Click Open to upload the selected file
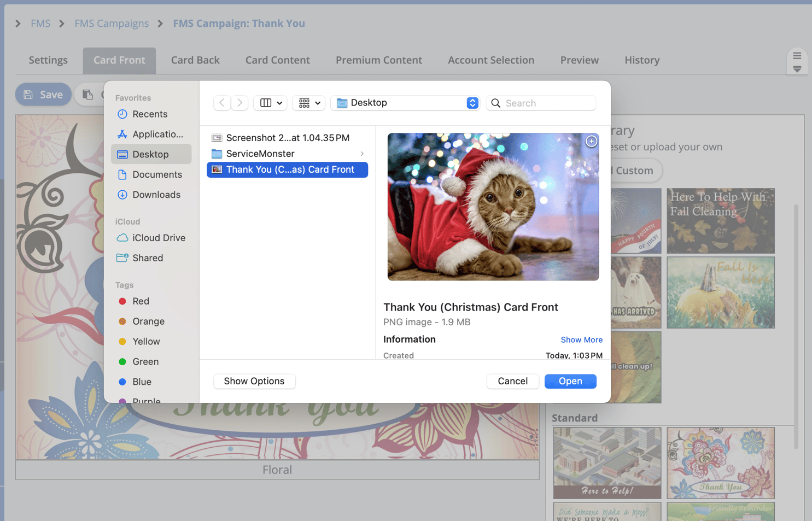The height and width of the screenshot is (521, 812). pos(570,381)
